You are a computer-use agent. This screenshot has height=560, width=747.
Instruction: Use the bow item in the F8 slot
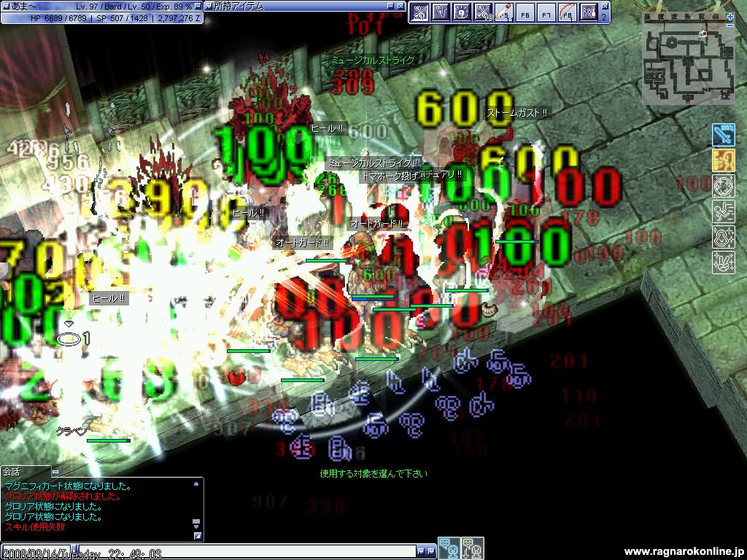[567, 13]
